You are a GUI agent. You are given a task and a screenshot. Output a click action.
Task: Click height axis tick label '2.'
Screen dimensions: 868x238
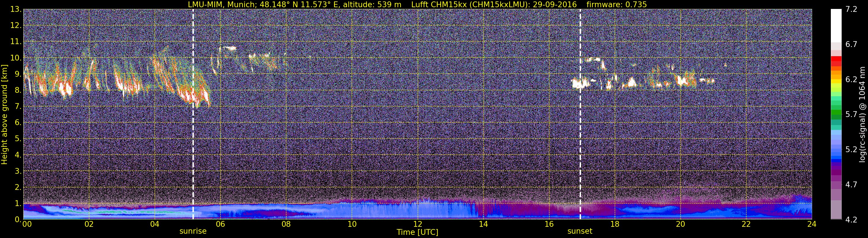click(18, 187)
